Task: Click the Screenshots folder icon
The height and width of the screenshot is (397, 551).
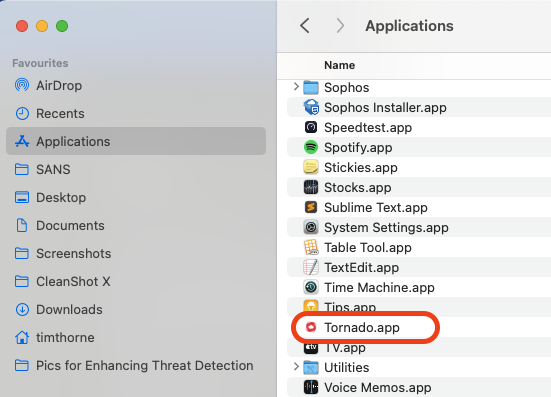Action: (22, 253)
